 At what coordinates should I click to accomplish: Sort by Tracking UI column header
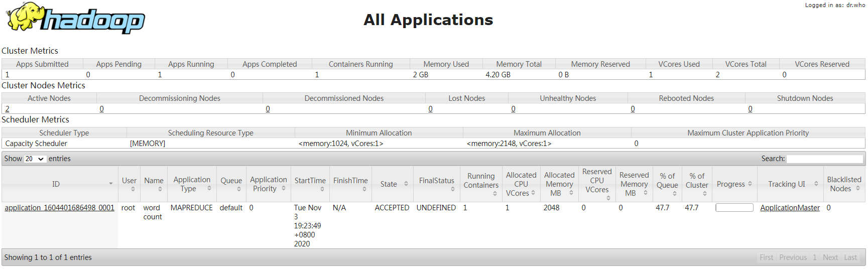[790, 184]
